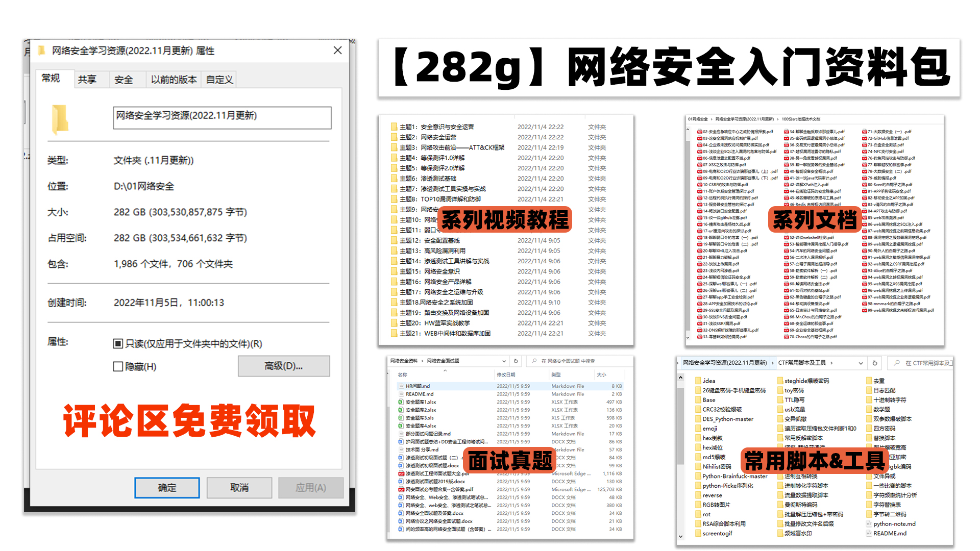Select the Base folder icon
Screen dimensions: 980x551
point(698,399)
